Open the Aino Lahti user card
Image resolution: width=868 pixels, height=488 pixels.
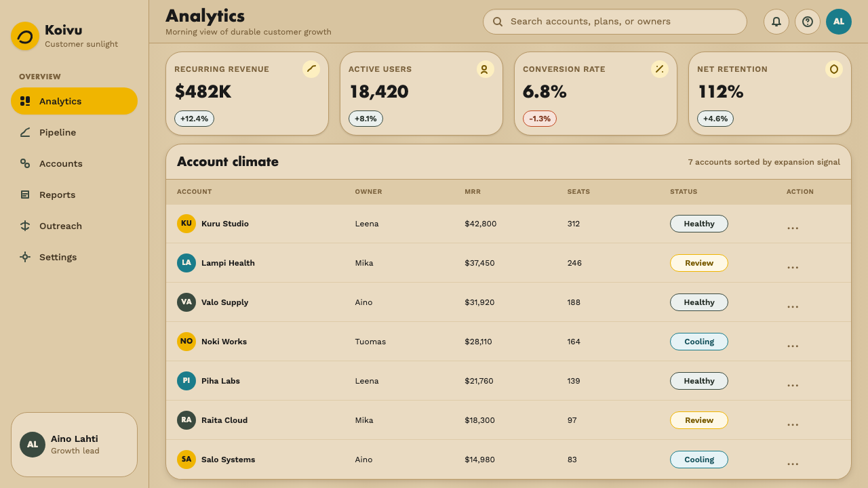pyautogui.click(x=75, y=445)
